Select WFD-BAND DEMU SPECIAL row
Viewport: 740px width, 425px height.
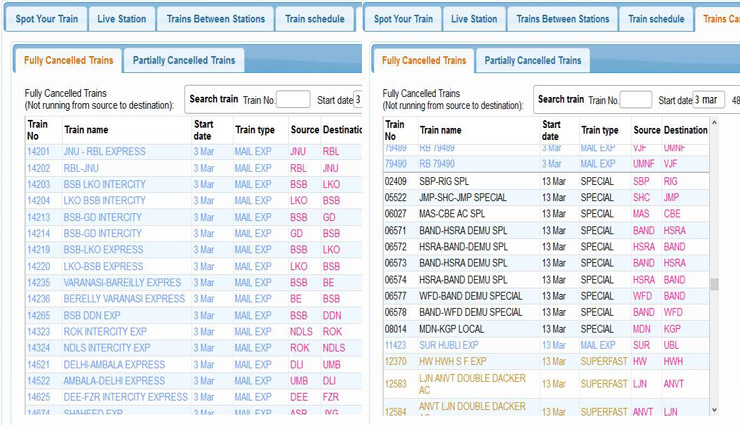pos(546,296)
